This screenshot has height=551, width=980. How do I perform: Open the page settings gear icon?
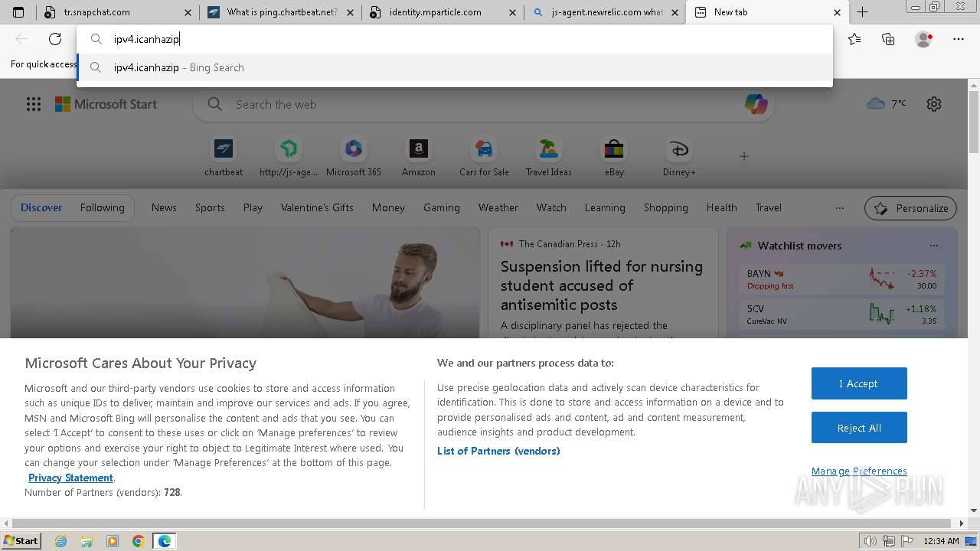tap(934, 104)
